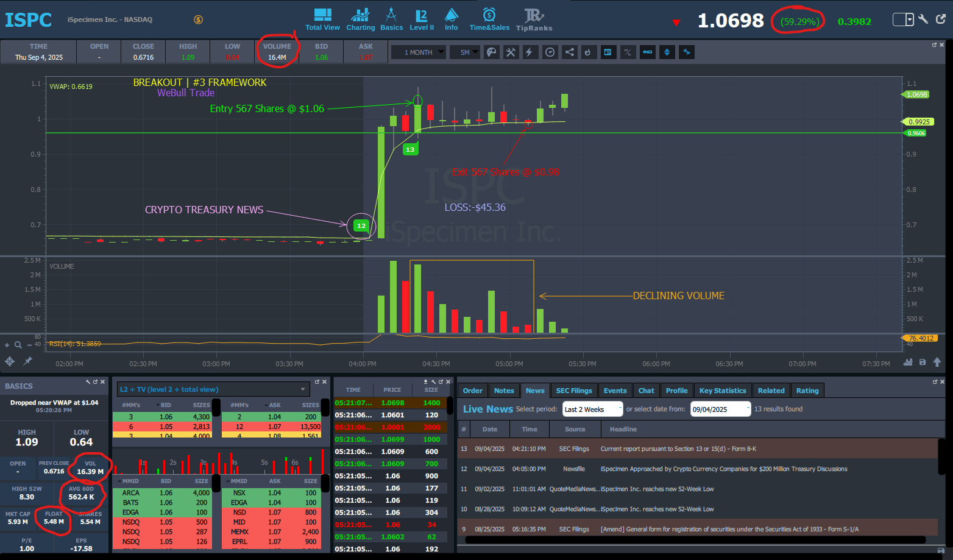Open the TipRanks module
The image size is (953, 560).
pyautogui.click(x=534, y=19)
